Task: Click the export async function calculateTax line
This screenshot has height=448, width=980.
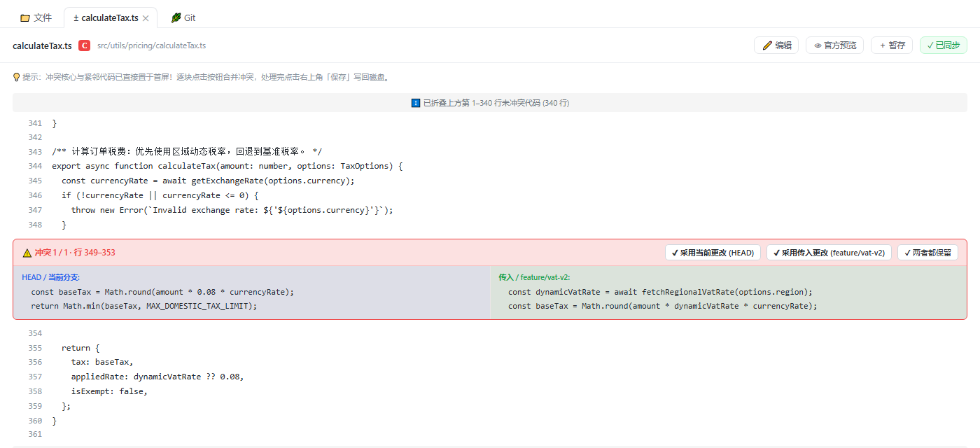Action: (x=227, y=166)
